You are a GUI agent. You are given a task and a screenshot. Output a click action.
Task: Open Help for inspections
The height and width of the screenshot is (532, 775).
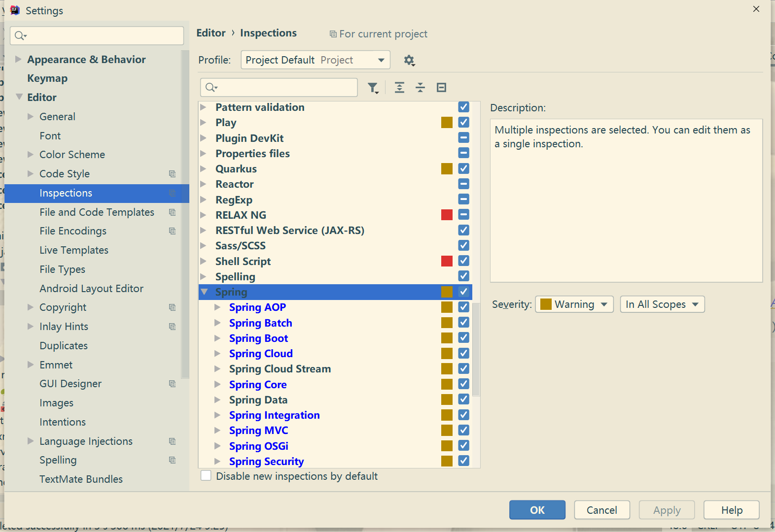click(732, 510)
